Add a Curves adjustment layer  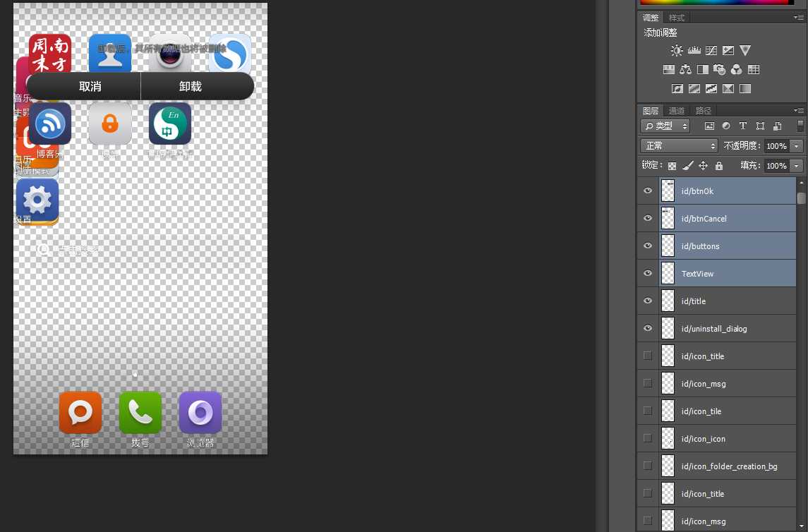tap(711, 51)
